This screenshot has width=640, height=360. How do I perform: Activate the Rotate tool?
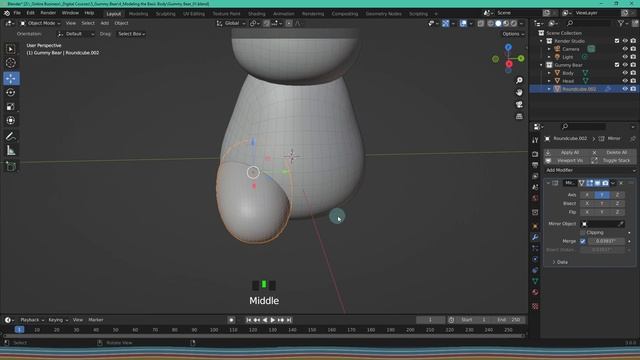coord(11,92)
